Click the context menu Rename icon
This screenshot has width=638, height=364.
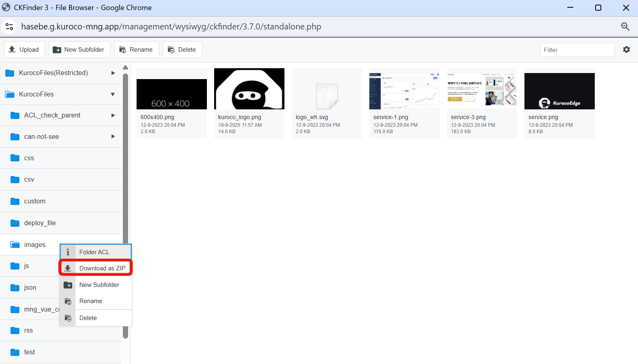[68, 301]
